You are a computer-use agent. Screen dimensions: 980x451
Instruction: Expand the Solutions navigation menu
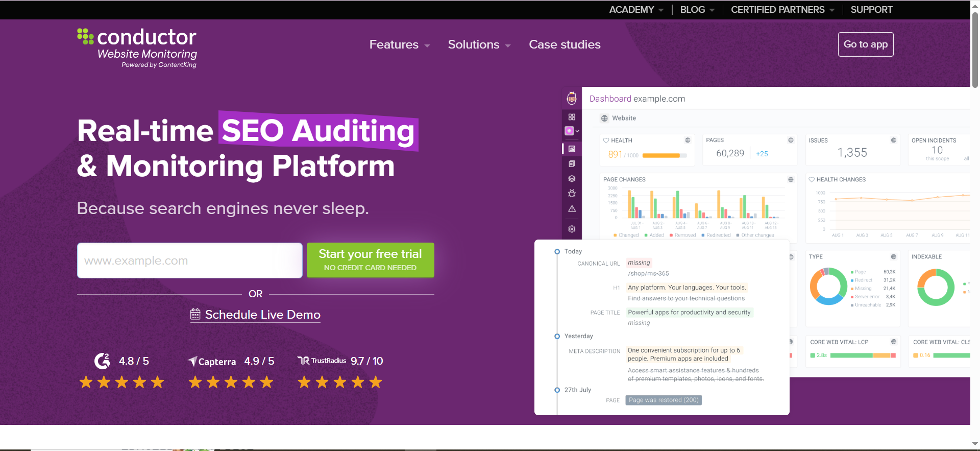click(x=479, y=44)
